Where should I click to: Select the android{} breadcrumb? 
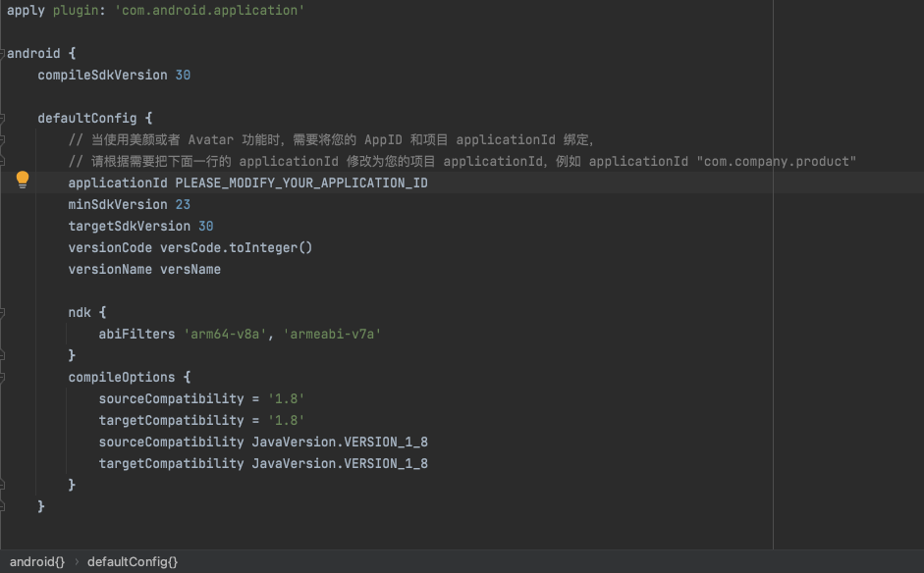pos(37,562)
